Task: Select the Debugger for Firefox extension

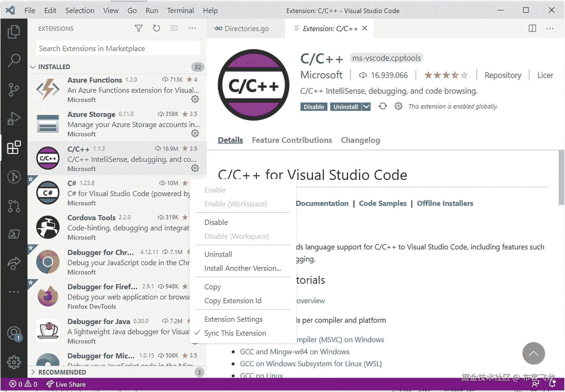Action: (x=117, y=297)
